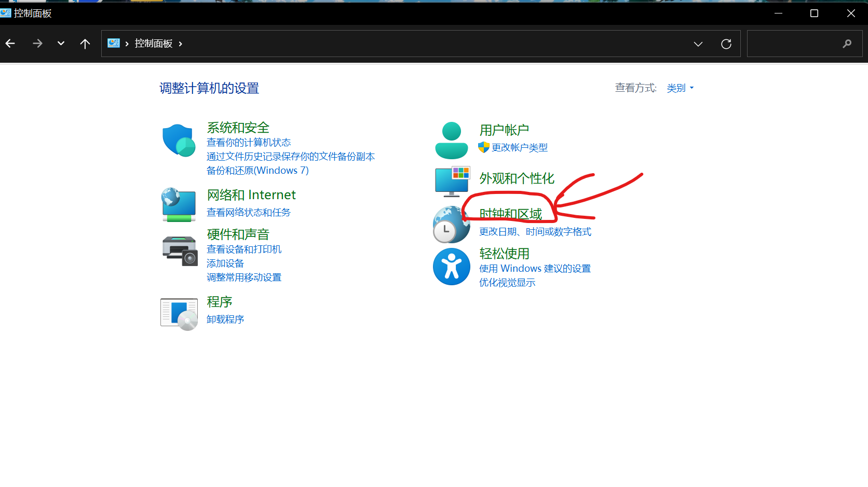Click the 硬件和声音 printer icon

pyautogui.click(x=179, y=251)
